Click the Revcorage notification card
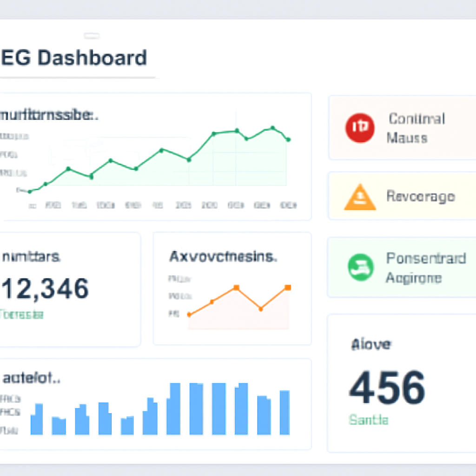Screen dimensions: 476x476 409,196
